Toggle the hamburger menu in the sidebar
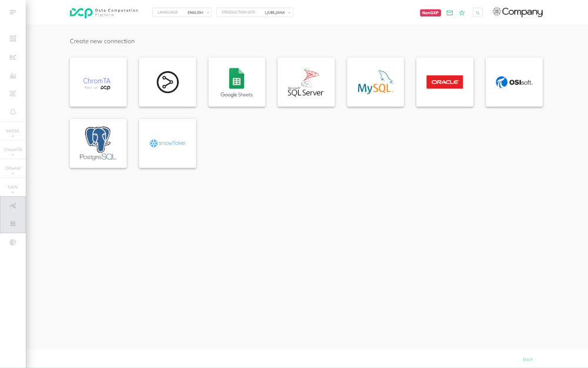The image size is (588, 368). (13, 12)
